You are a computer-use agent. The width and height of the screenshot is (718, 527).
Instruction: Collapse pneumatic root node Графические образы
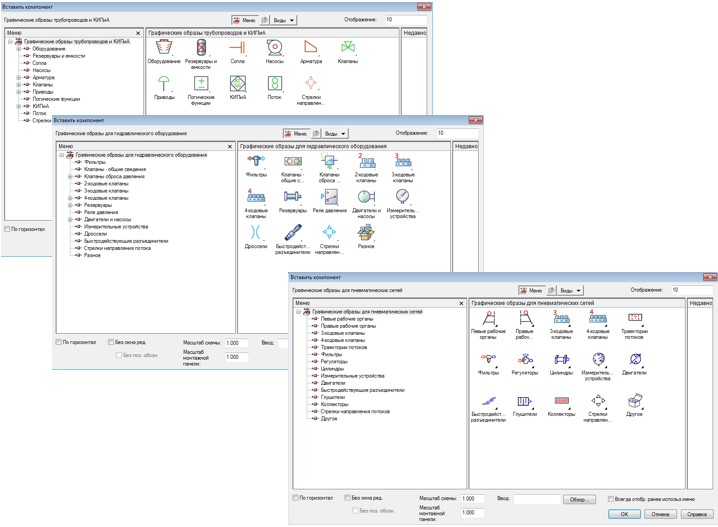click(299, 312)
